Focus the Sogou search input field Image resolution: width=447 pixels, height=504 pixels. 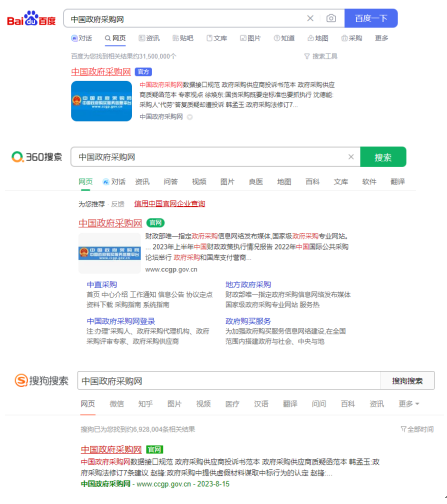click(x=229, y=381)
